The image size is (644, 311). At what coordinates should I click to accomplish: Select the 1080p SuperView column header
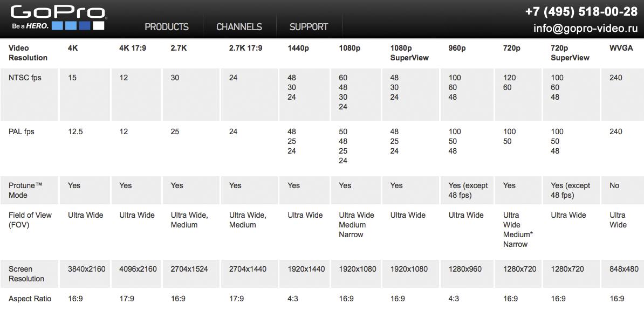coord(409,53)
